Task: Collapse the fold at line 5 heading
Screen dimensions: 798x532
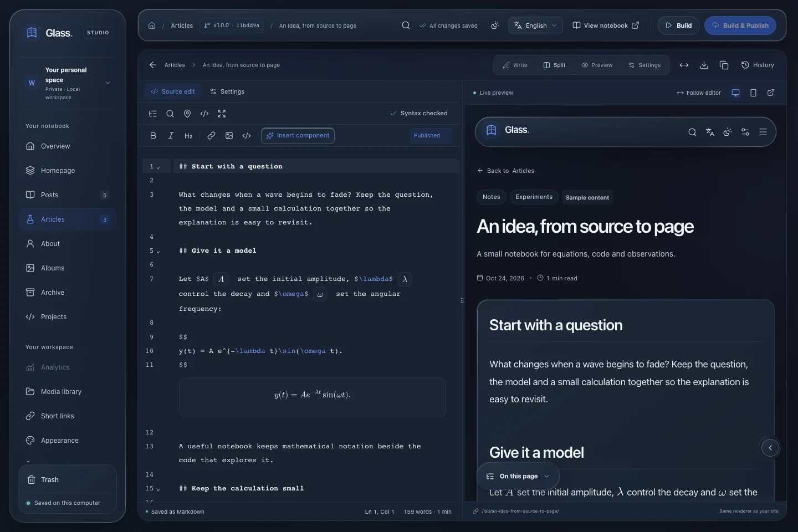Action: point(158,252)
